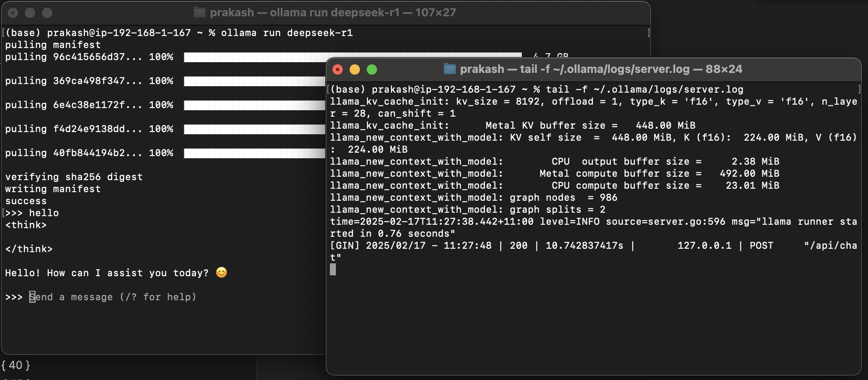Click the 'Send a message' prompt input

(x=113, y=297)
